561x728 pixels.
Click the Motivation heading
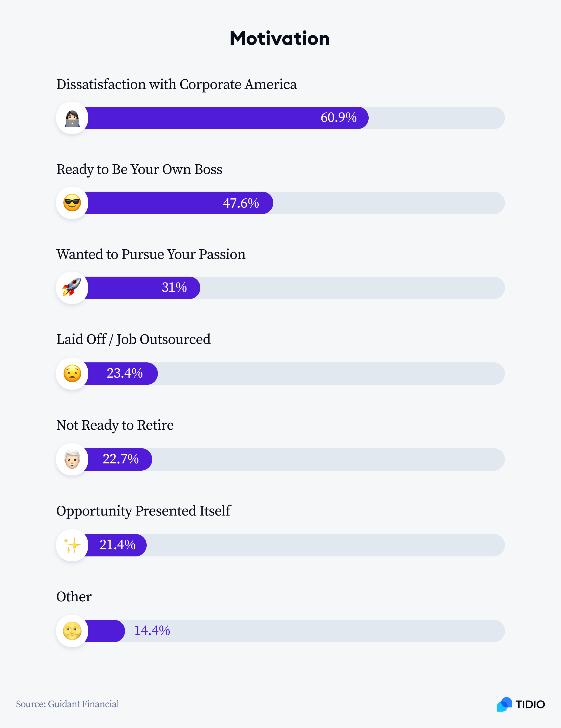pyautogui.click(x=280, y=38)
